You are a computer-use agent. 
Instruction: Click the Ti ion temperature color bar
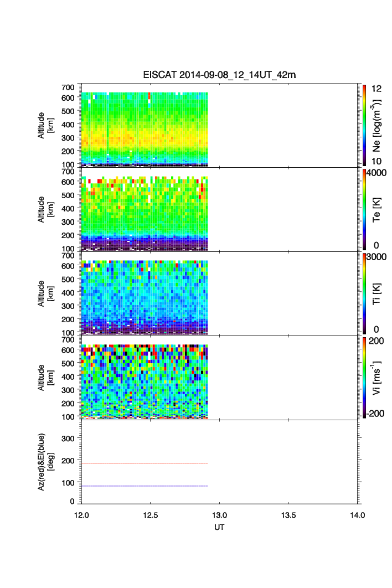coord(364,294)
